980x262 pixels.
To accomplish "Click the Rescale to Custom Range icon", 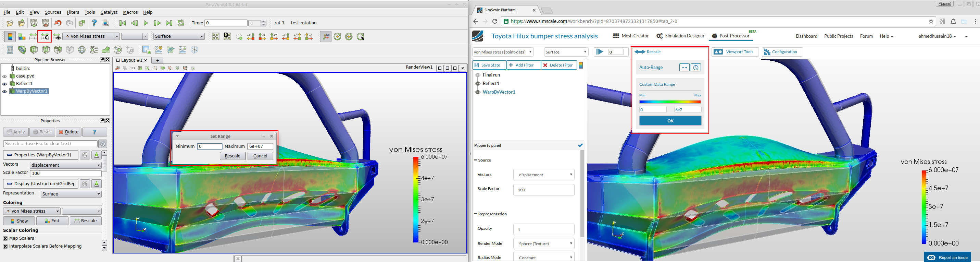I will point(45,37).
